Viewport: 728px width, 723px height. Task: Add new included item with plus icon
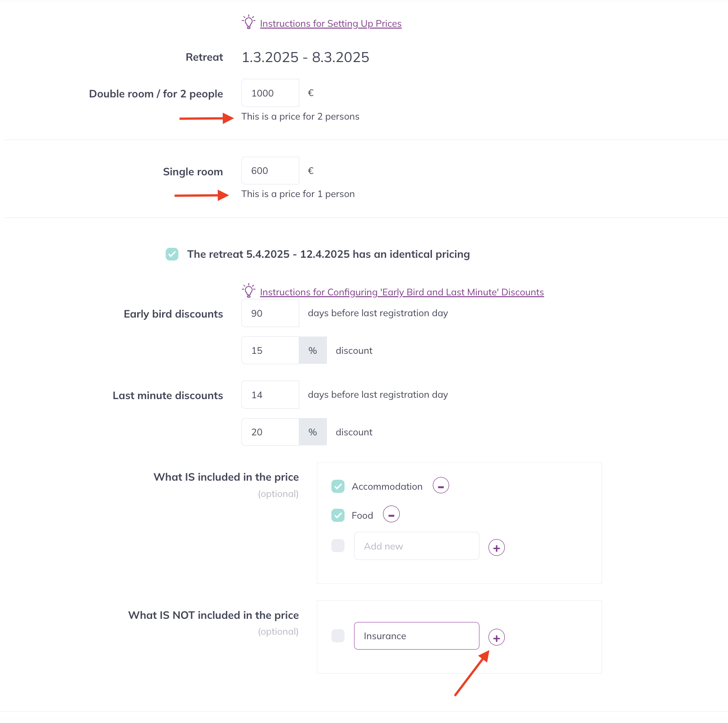(497, 548)
